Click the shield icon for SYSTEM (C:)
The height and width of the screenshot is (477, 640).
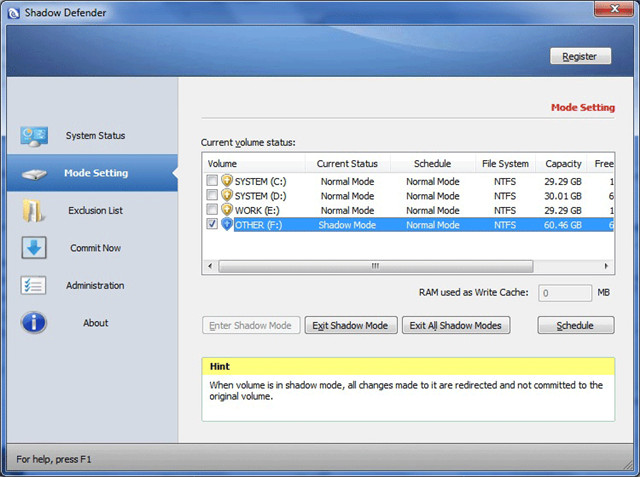[x=227, y=181]
